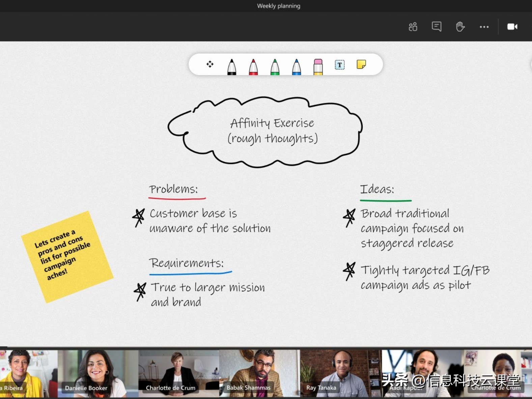
Task: Click 'Broad traditional campaign' idea text
Action: pos(412,228)
